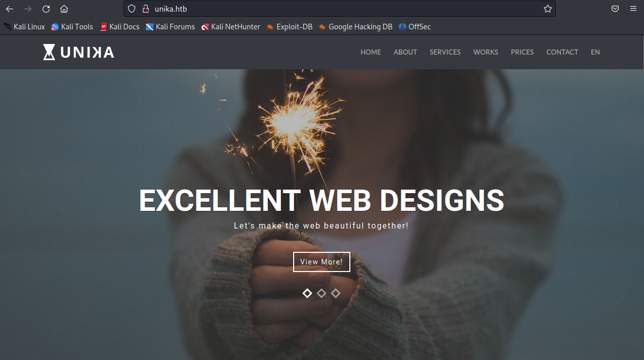
Task: Click the Unika logo
Action: [78, 52]
